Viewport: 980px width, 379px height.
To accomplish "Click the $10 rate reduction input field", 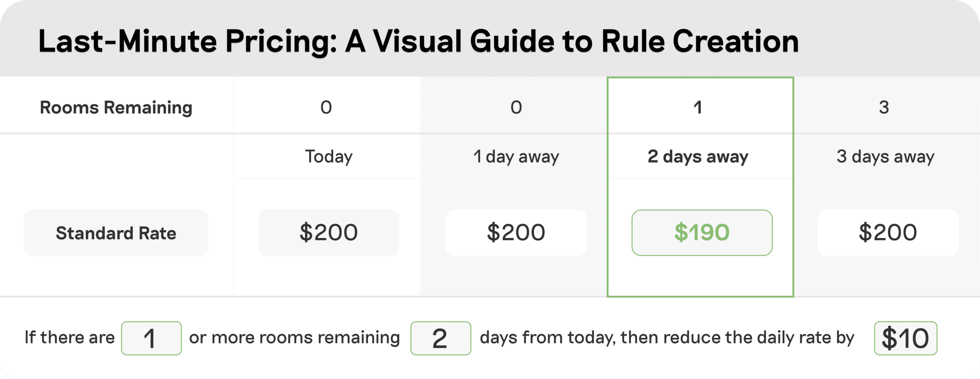I will tap(905, 338).
